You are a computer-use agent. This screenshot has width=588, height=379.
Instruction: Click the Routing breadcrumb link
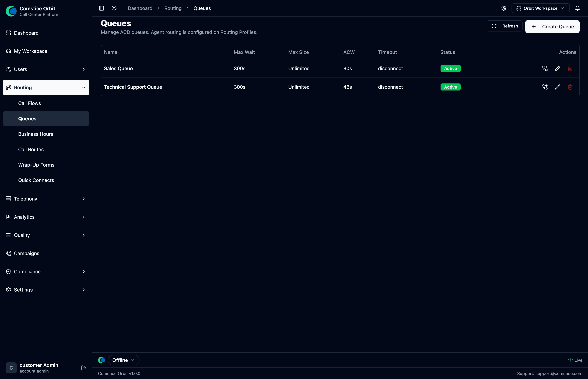[x=173, y=8]
